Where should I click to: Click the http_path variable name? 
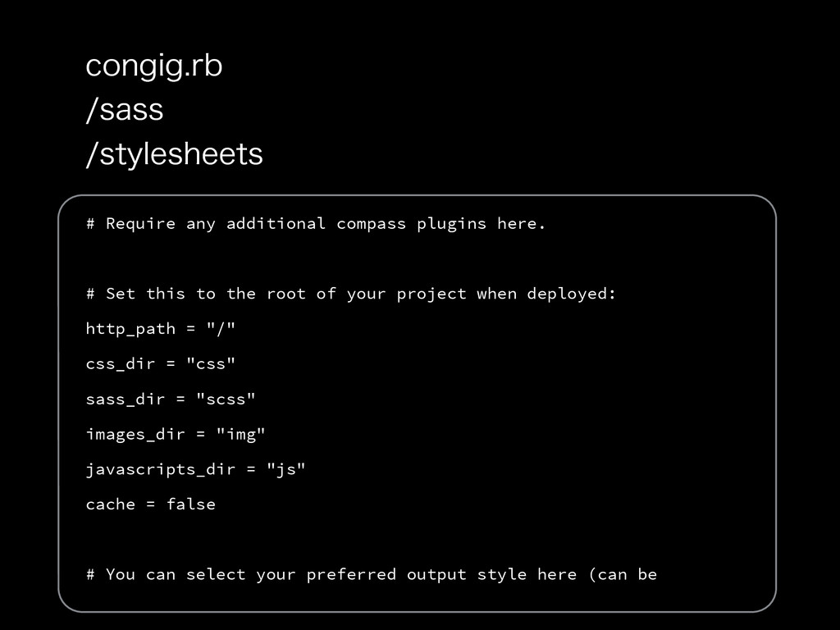point(130,329)
